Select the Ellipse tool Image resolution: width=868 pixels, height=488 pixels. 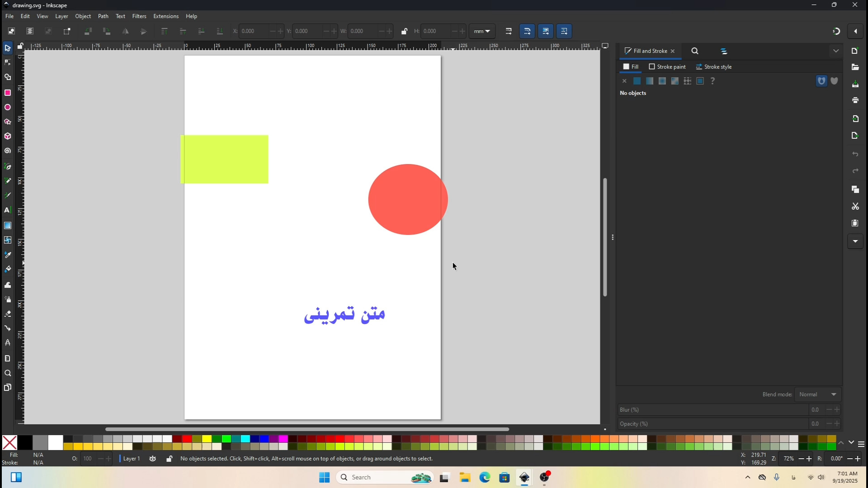click(x=8, y=108)
